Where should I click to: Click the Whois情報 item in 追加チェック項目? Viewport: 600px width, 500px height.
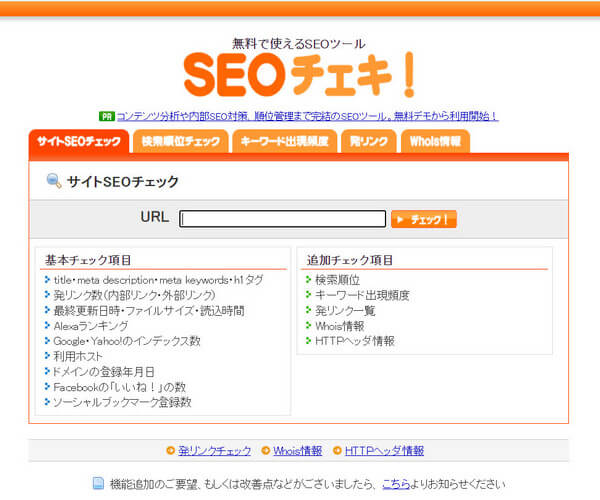pos(339,326)
